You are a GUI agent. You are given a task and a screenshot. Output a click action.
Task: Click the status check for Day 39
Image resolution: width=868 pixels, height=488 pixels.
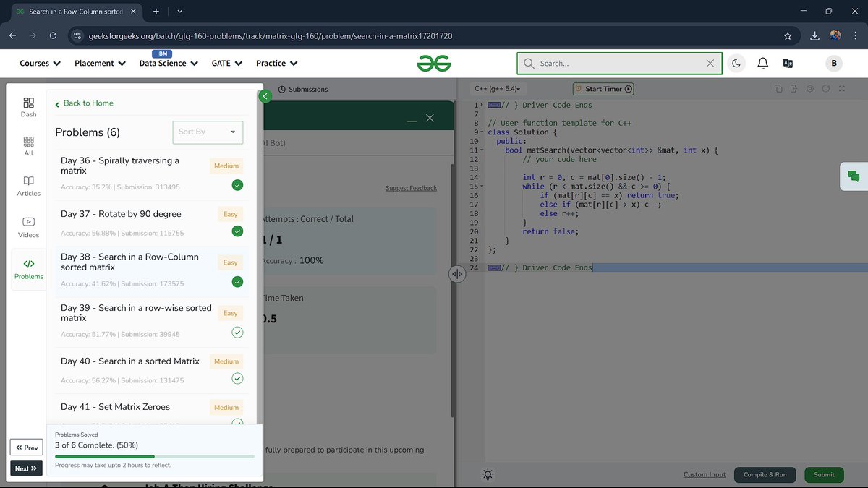coord(237,333)
